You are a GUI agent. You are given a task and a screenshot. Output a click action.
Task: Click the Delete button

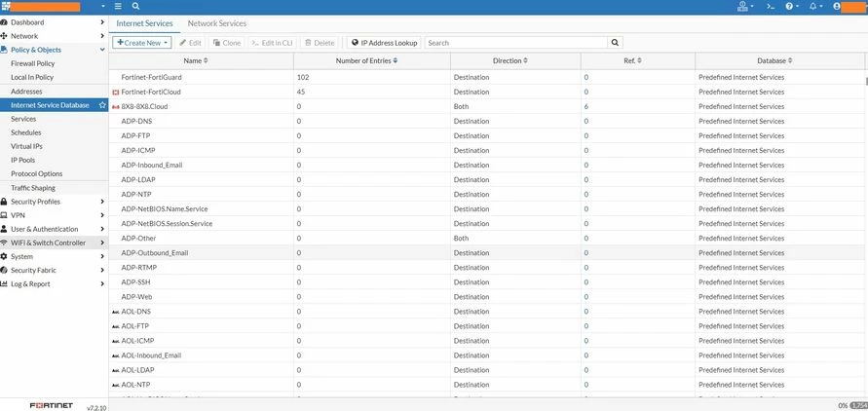click(x=320, y=43)
